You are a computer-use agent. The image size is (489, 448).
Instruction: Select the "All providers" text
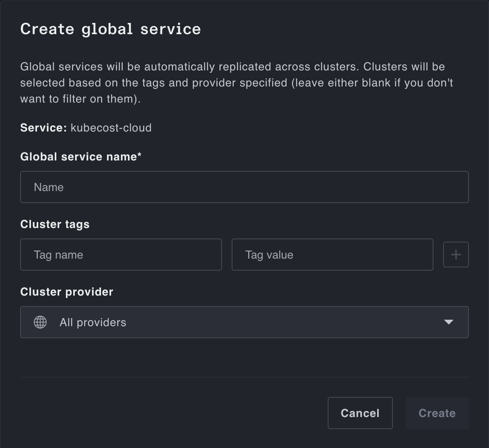click(93, 323)
